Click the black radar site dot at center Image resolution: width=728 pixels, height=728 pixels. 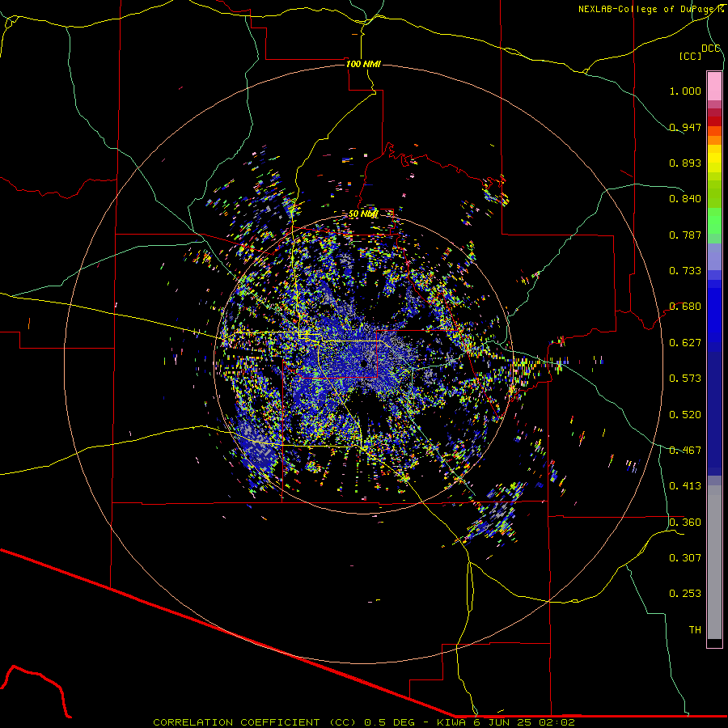pyautogui.click(x=363, y=363)
